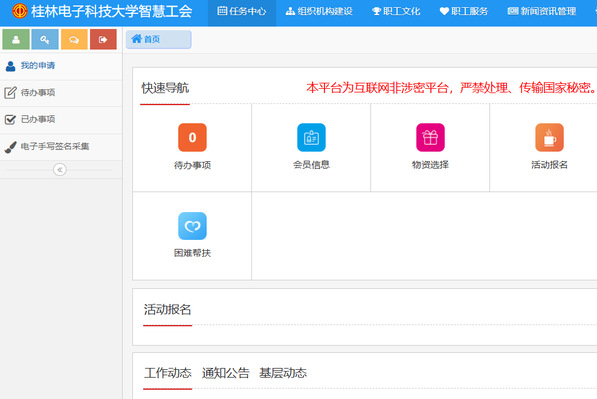Click the 物资选择 label under the gift icon
597x399 pixels.
click(430, 165)
